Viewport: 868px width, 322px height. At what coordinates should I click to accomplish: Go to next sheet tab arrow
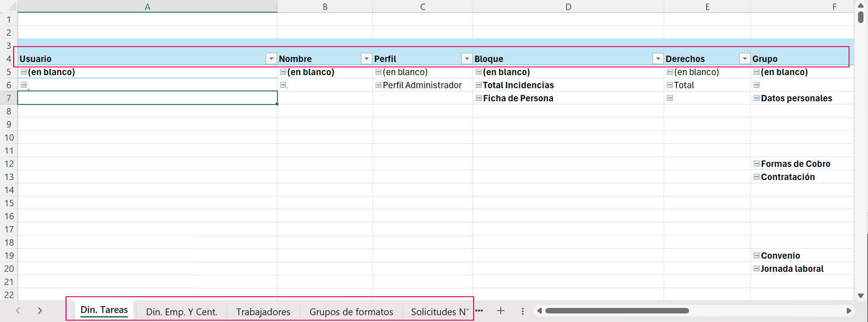pos(40,311)
